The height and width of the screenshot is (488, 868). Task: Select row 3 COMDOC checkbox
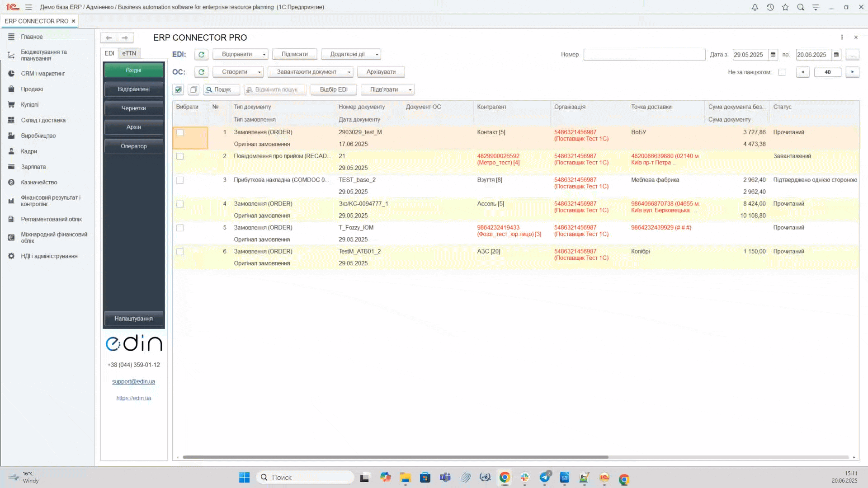(180, 180)
